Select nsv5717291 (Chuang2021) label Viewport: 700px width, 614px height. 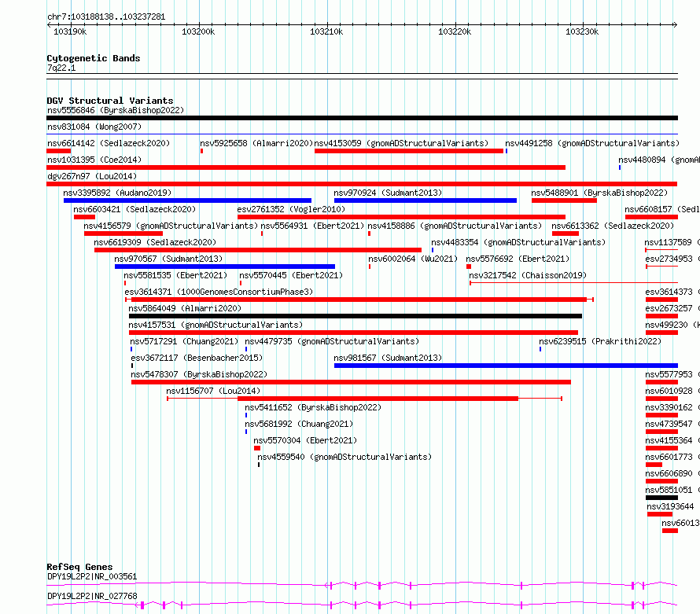pos(184,341)
